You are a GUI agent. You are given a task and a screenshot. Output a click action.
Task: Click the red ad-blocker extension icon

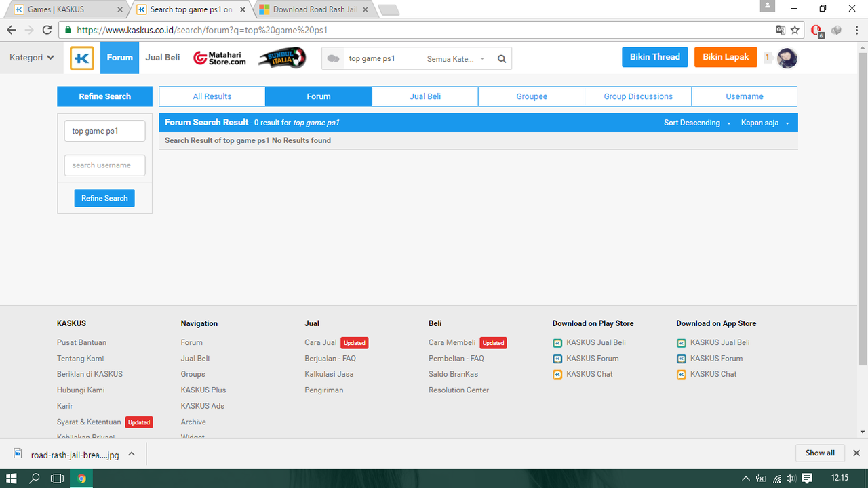tap(817, 30)
